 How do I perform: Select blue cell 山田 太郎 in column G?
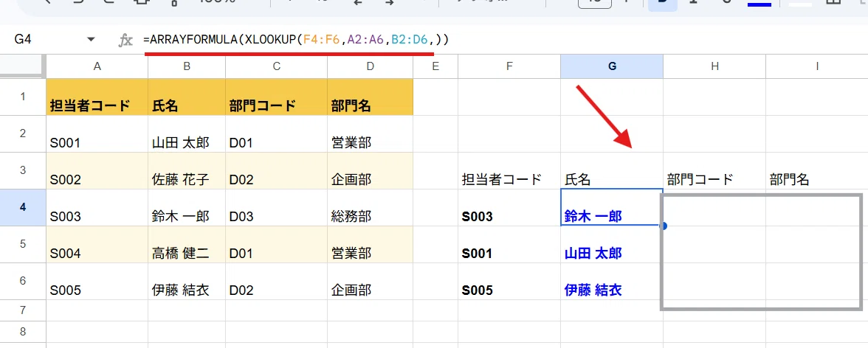612,245
